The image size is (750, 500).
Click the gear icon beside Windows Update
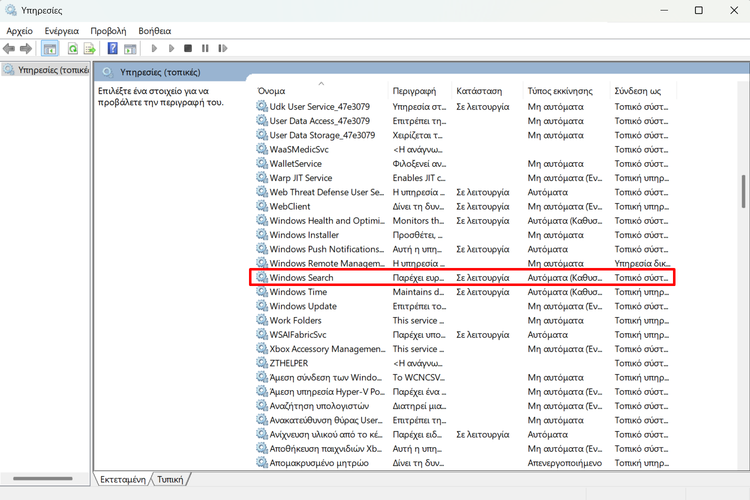[x=262, y=306]
